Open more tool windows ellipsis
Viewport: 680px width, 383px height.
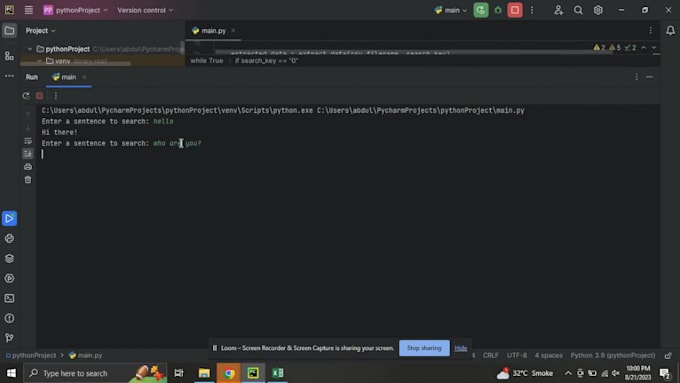pos(9,76)
